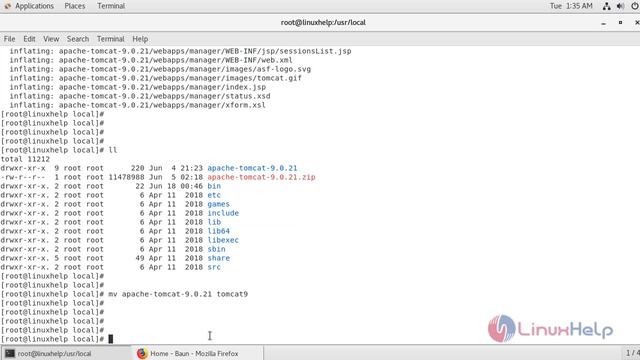
Task: Click the lib64 directory entry
Action: (x=218, y=231)
